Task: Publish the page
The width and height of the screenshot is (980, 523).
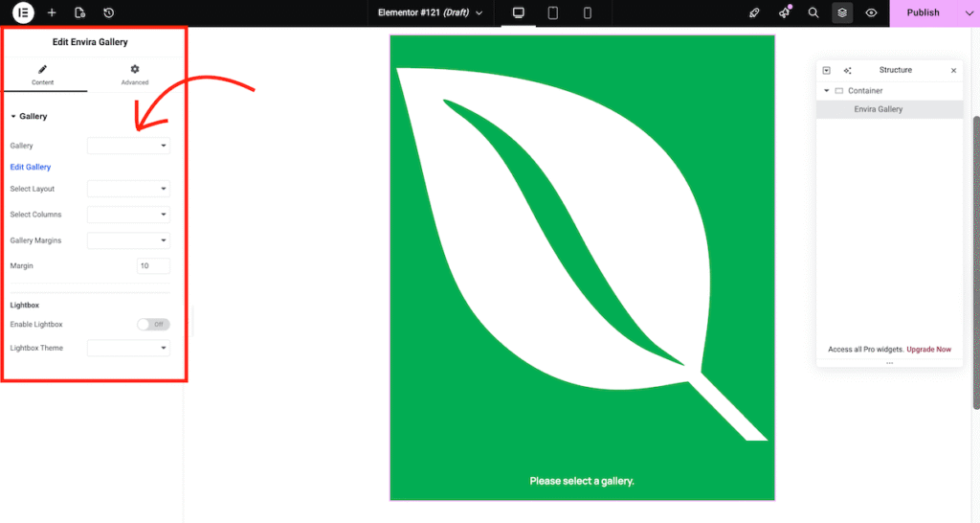Action: pyautogui.click(x=924, y=12)
